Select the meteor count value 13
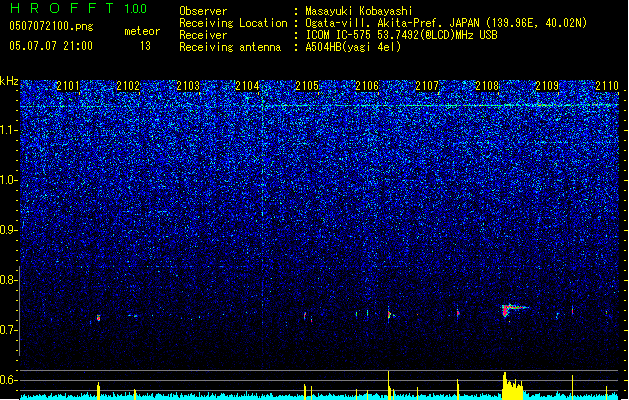The height and width of the screenshot is (400, 629). pyautogui.click(x=145, y=46)
